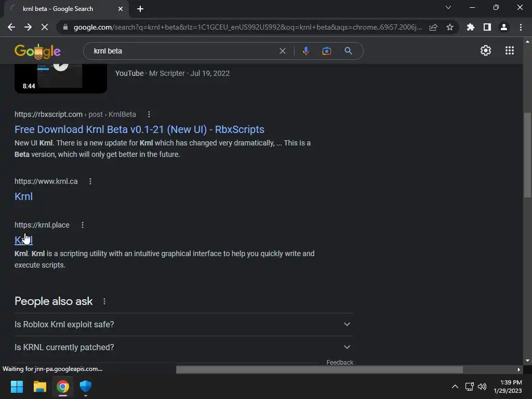Go forward using the browser forward arrow
532x399 pixels.
click(x=28, y=27)
